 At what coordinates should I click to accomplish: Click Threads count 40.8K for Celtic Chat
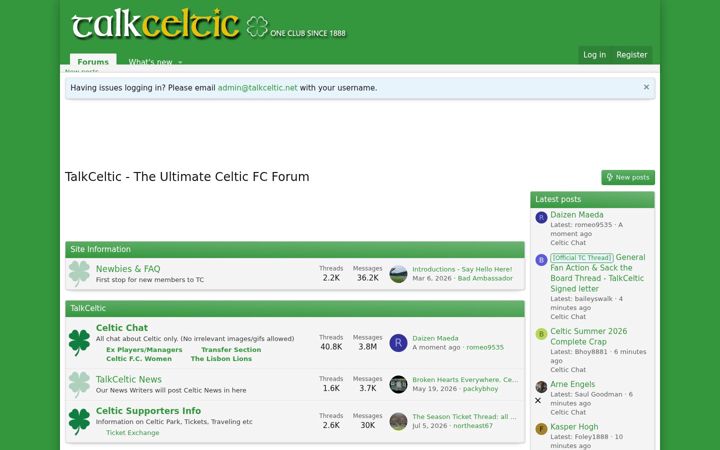click(x=331, y=347)
